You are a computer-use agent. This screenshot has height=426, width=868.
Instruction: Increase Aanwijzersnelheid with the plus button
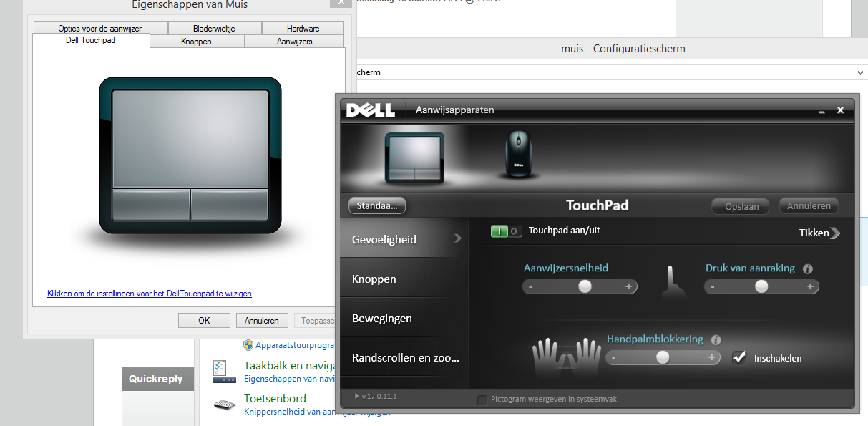coord(629,287)
